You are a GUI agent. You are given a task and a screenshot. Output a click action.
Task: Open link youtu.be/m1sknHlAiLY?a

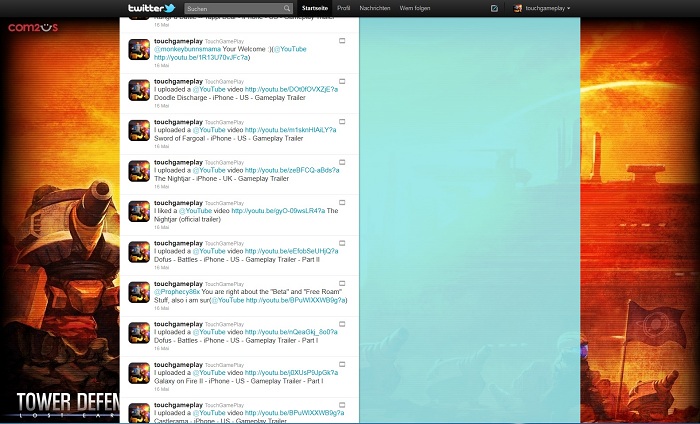(291, 130)
